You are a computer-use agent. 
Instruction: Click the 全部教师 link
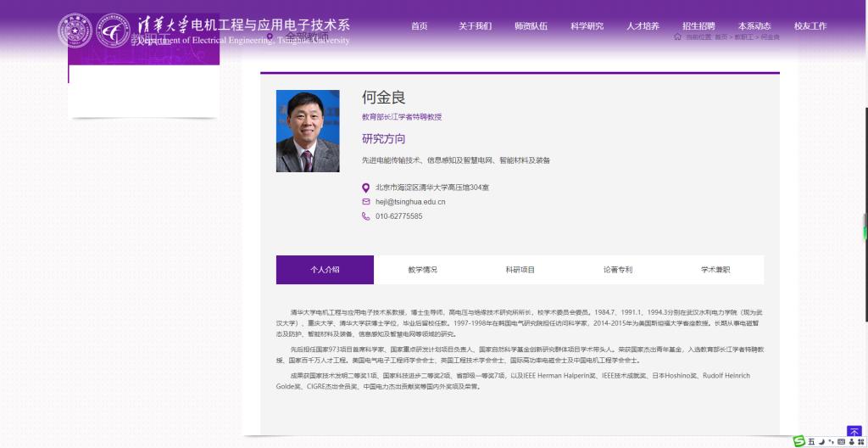tap(307, 37)
